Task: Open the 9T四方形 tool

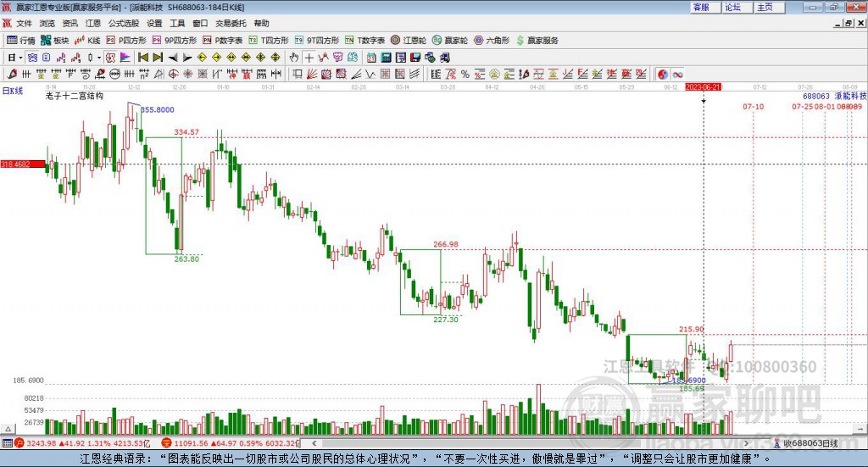Action: pos(317,41)
